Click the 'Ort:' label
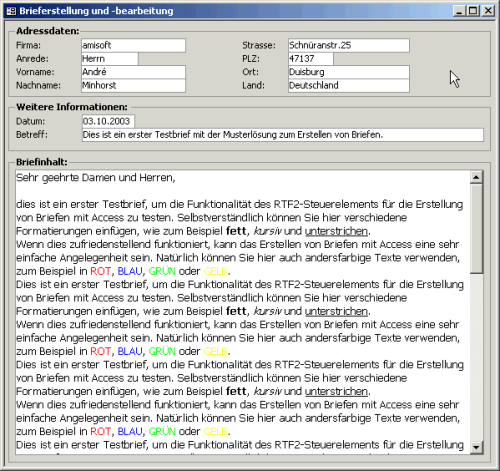This screenshot has width=500, height=471. 250,72
